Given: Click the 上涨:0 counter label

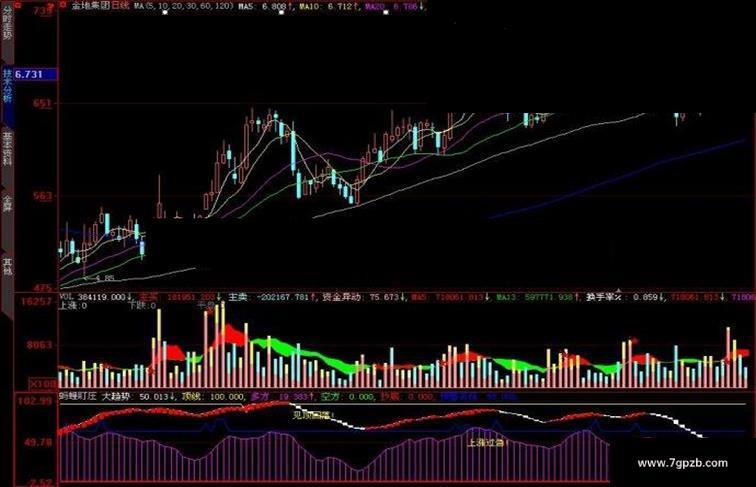Looking at the screenshot, I should [73, 306].
